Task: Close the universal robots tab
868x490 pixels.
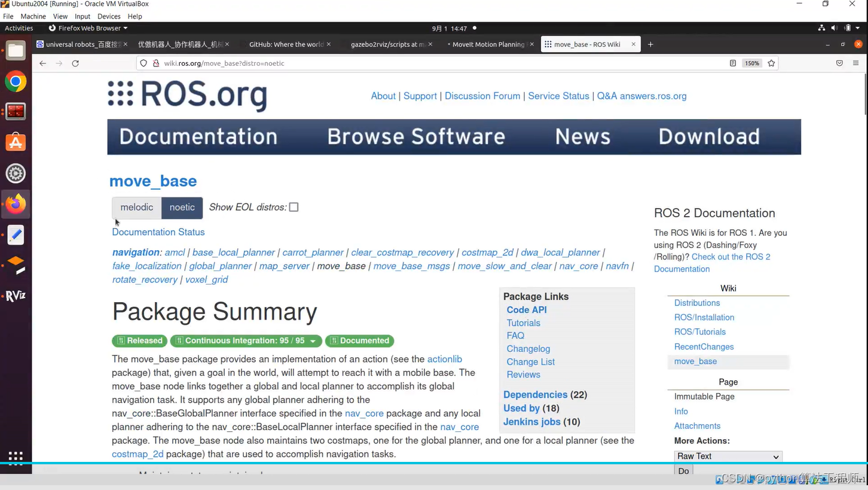Action: click(x=126, y=44)
